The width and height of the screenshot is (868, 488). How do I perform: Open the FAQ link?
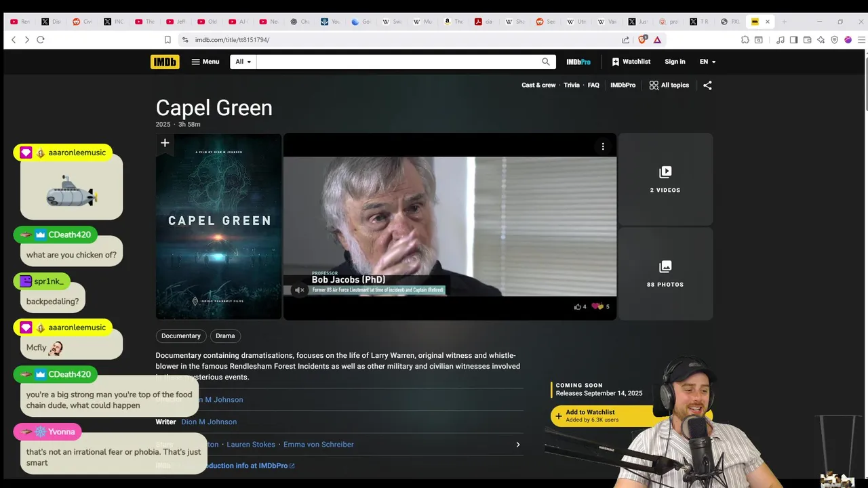pyautogui.click(x=593, y=85)
